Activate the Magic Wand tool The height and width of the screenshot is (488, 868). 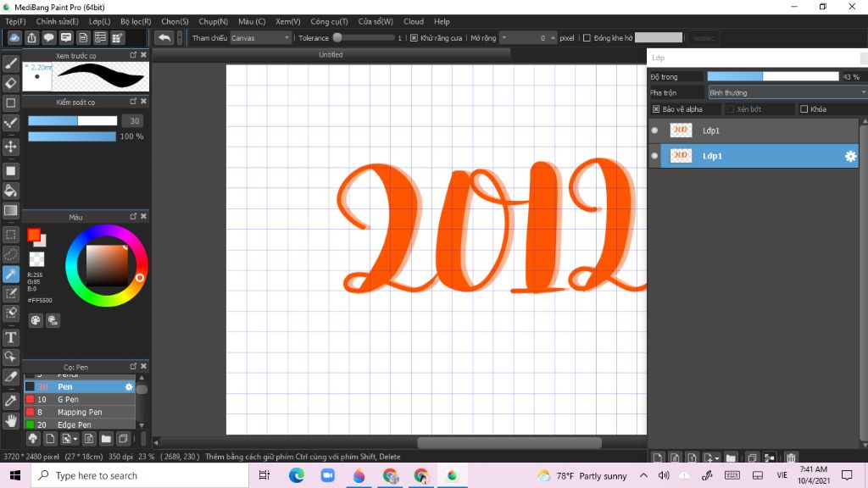(x=10, y=274)
